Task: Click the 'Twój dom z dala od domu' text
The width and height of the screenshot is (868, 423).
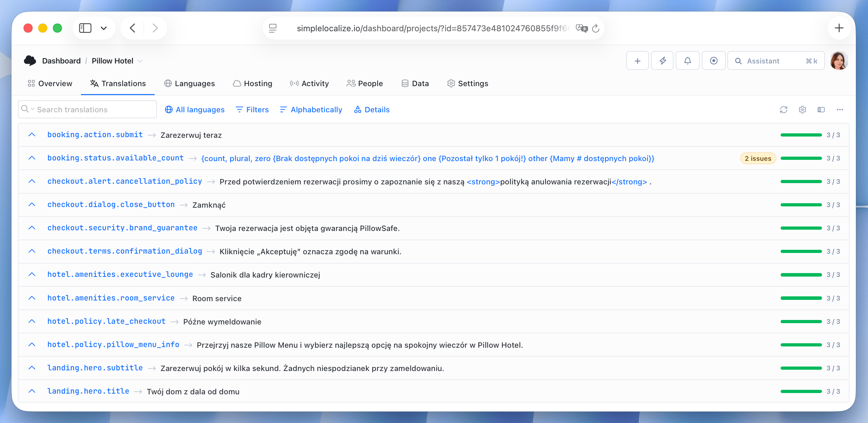Action: (x=193, y=392)
